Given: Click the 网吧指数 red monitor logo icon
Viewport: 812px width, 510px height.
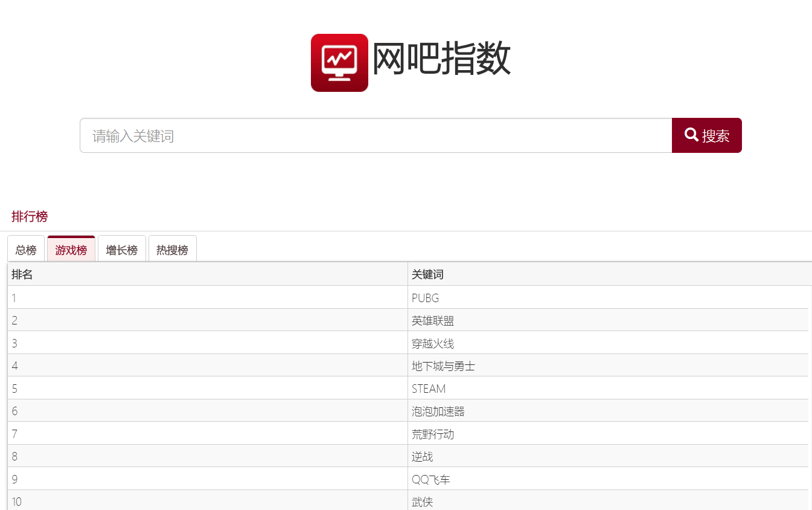Looking at the screenshot, I should click(x=339, y=63).
